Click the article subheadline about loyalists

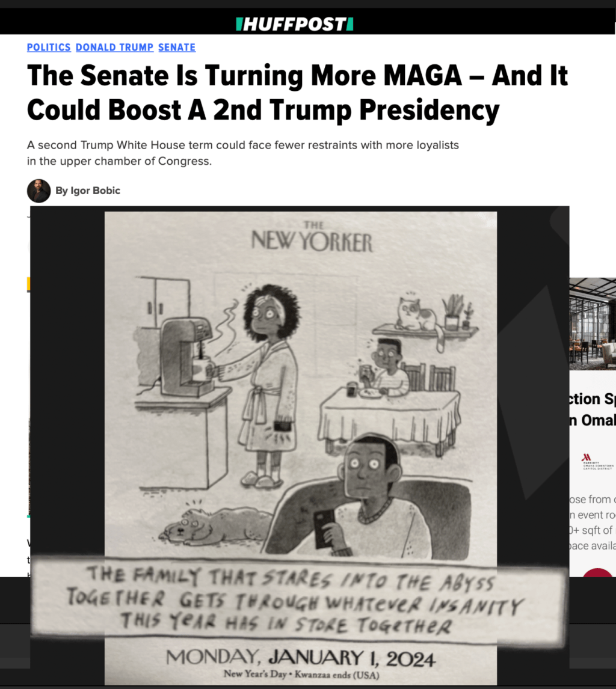point(242,153)
